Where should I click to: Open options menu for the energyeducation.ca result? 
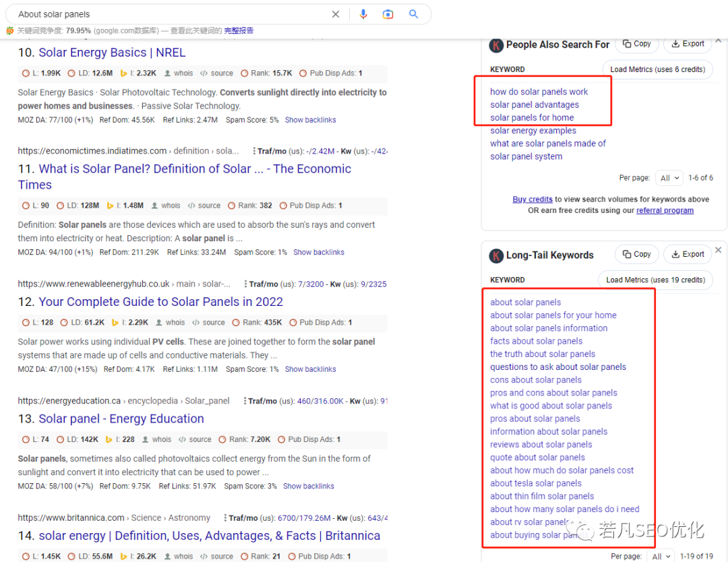click(x=245, y=401)
